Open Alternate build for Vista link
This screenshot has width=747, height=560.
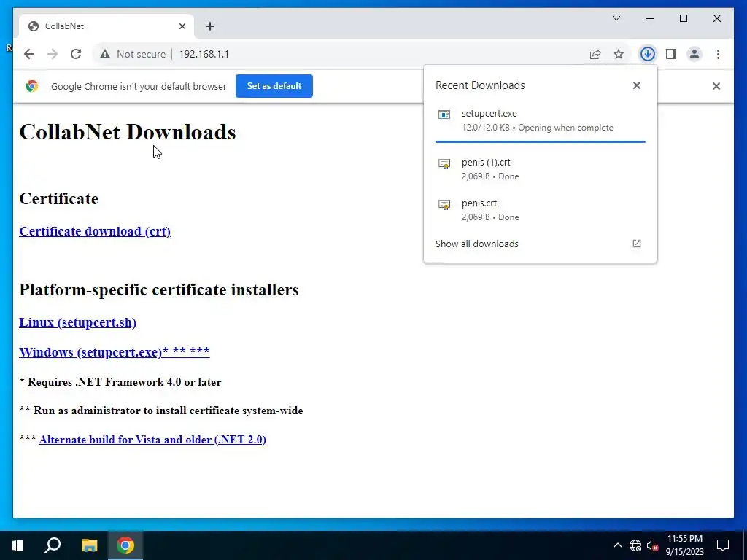click(x=152, y=440)
